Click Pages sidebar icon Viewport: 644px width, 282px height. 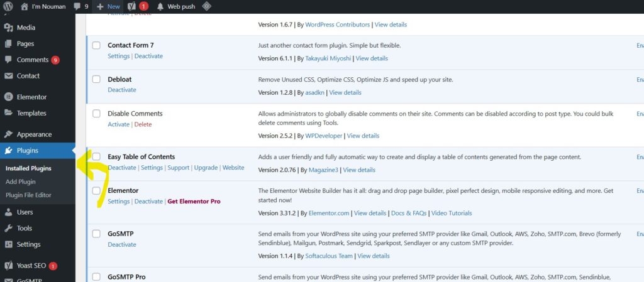pyautogui.click(x=8, y=44)
